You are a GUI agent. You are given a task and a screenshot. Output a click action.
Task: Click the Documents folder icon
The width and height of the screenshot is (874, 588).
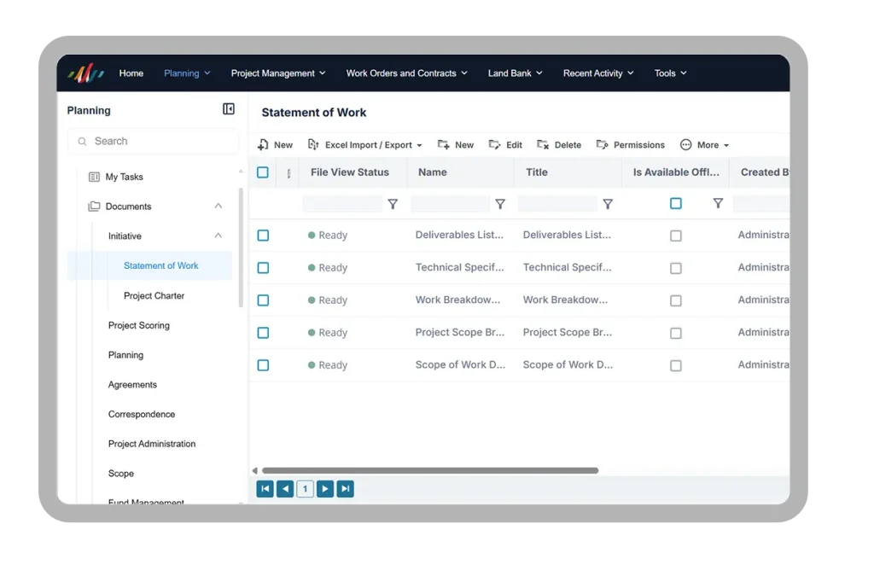tap(94, 207)
